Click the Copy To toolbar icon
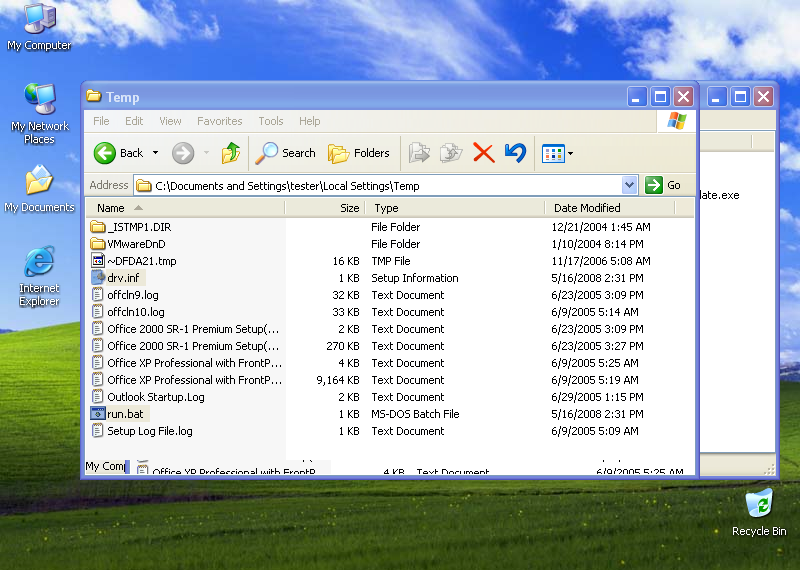 tap(452, 153)
